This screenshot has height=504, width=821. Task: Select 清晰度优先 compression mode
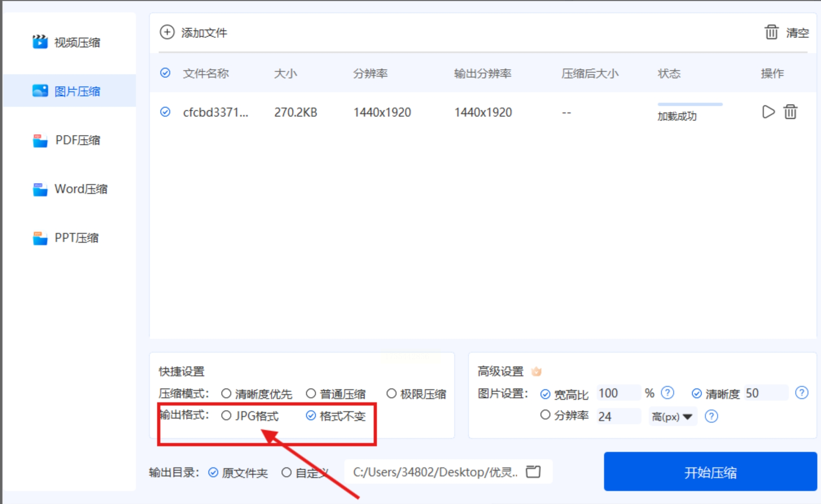tap(226, 393)
